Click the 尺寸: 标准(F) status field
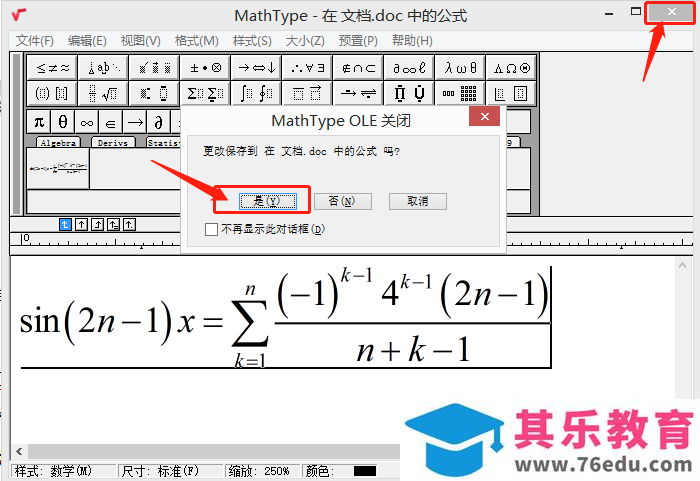Image resolution: width=700 pixels, height=481 pixels. tap(172, 471)
